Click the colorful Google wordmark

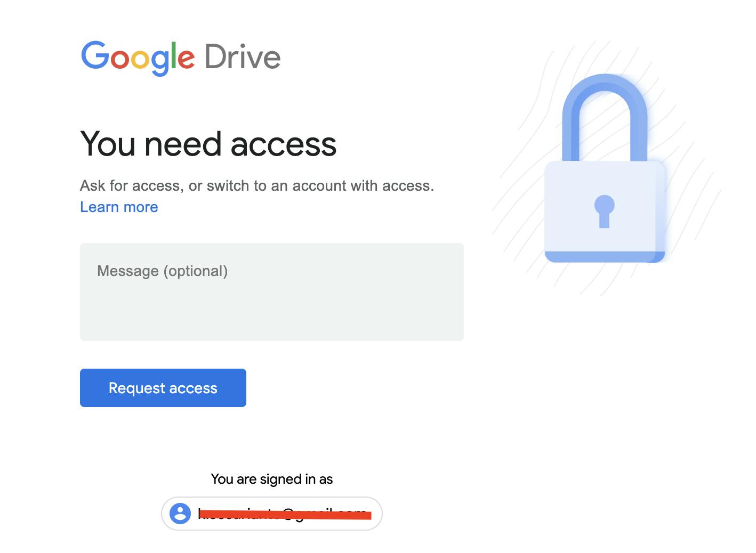[138, 58]
